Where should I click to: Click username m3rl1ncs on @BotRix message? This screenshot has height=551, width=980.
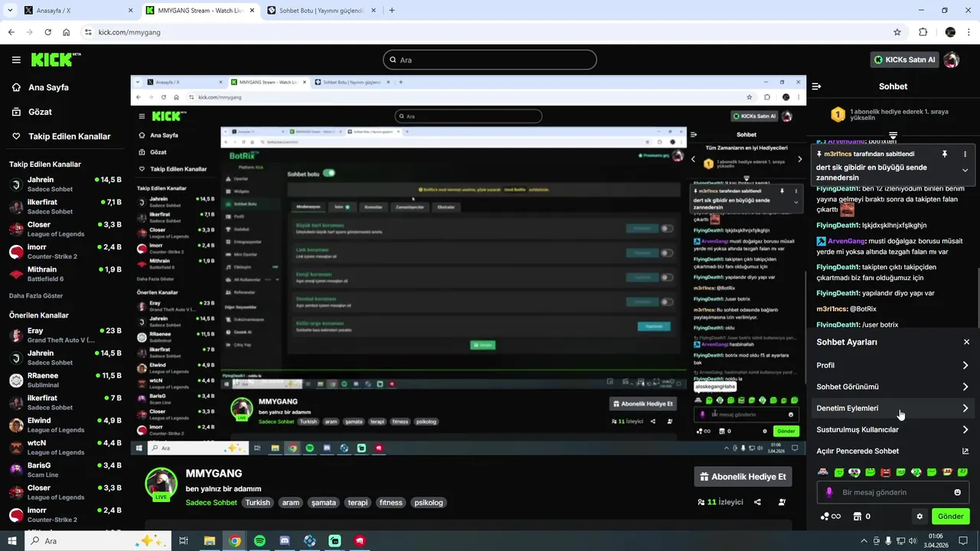pyautogui.click(x=832, y=309)
